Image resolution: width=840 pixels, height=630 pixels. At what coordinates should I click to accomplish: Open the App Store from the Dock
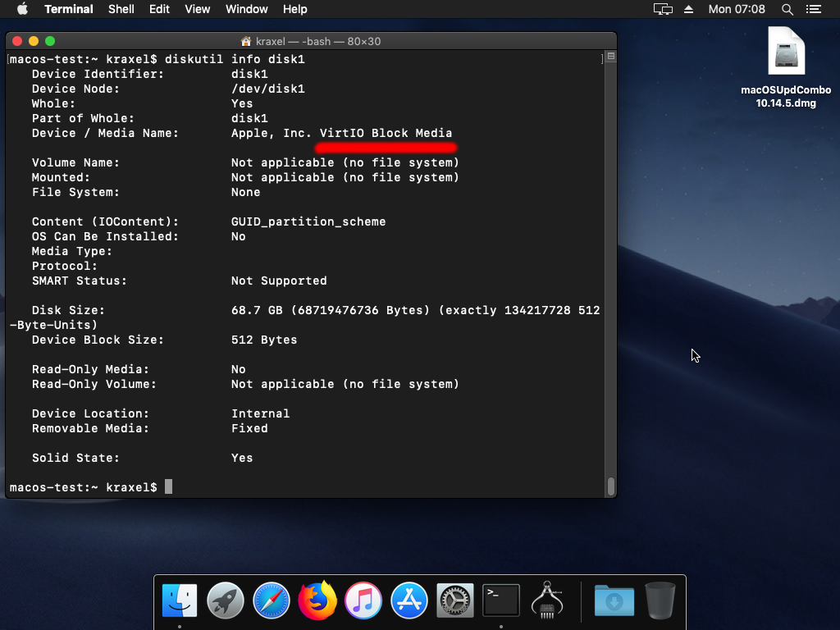(409, 600)
